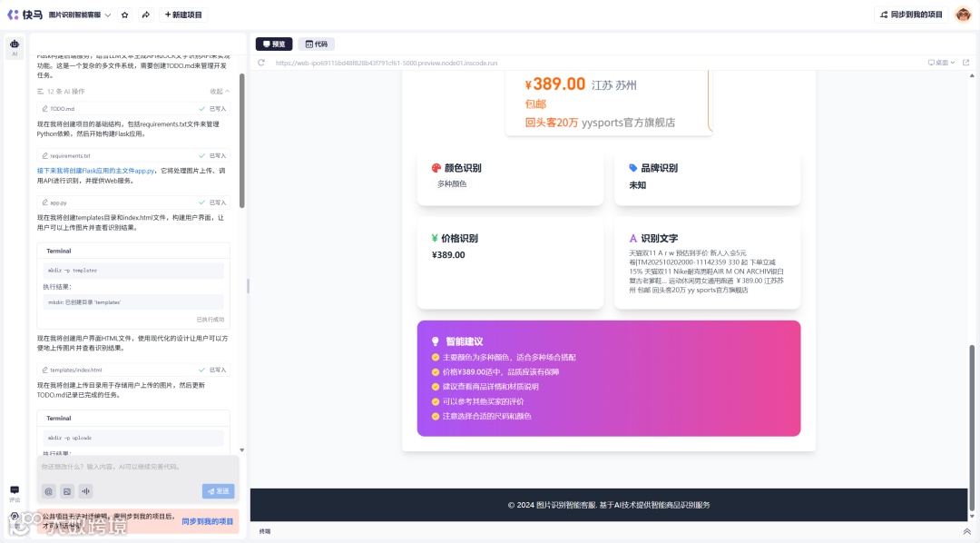Click the chat message input field

click(138, 467)
